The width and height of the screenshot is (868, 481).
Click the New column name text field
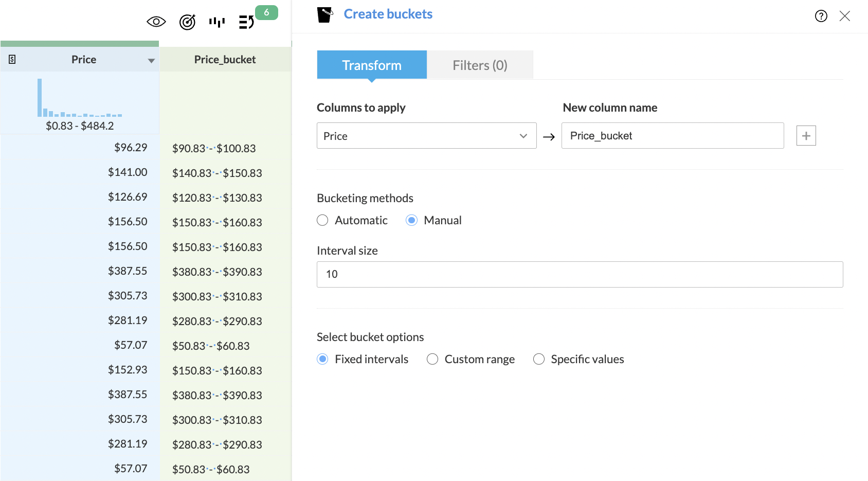[672, 136]
